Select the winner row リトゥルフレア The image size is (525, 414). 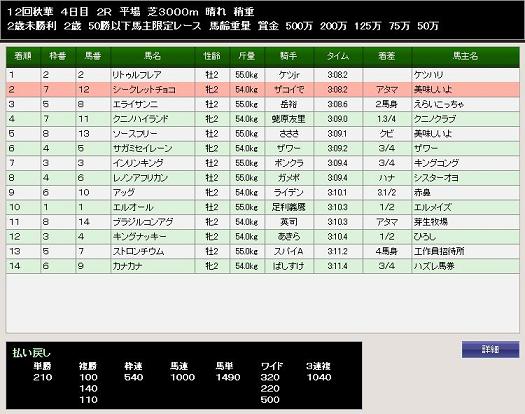point(263,75)
